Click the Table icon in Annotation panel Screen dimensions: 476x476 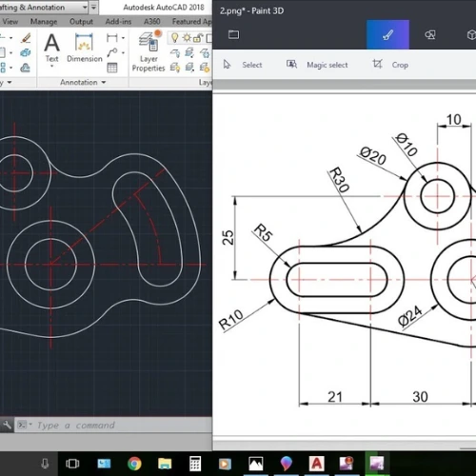112,68
